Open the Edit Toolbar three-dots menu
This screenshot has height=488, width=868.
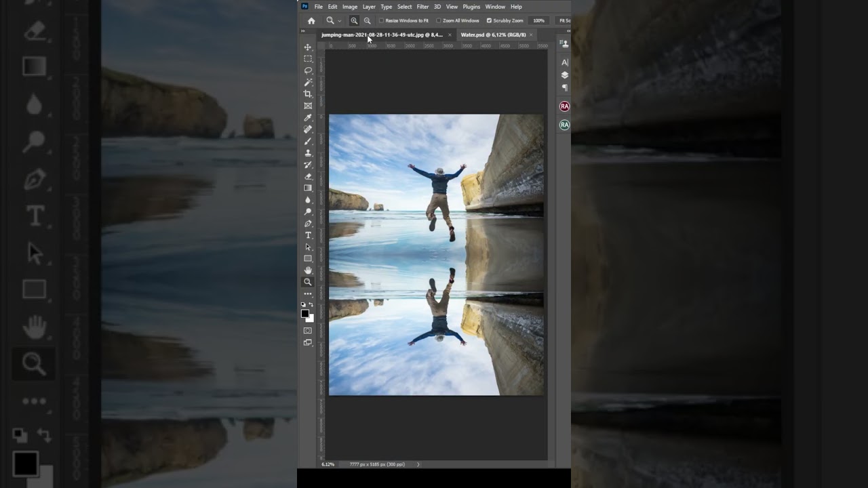point(308,294)
